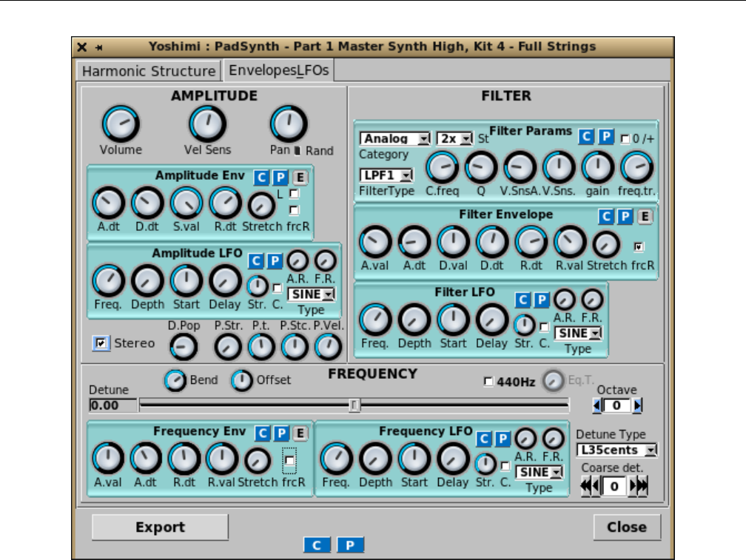Toggle Amplitude Env L checkbox
The image size is (746, 560).
tap(295, 194)
